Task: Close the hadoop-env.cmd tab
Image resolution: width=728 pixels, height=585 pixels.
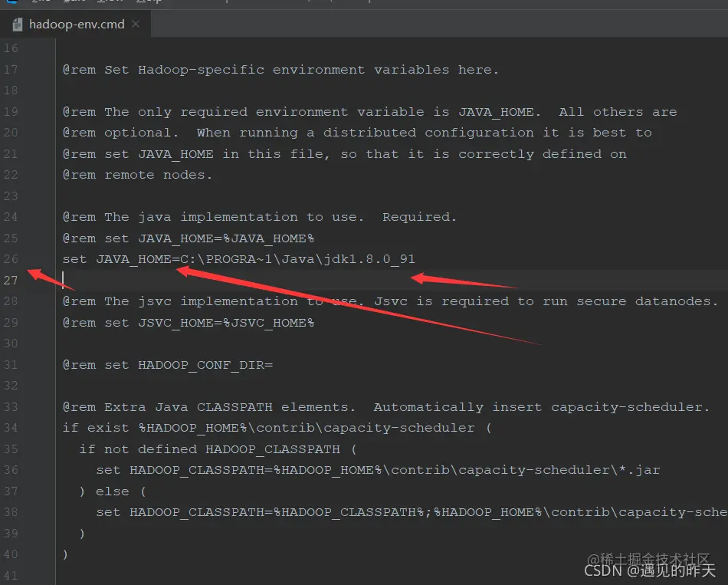Action: pos(136,24)
